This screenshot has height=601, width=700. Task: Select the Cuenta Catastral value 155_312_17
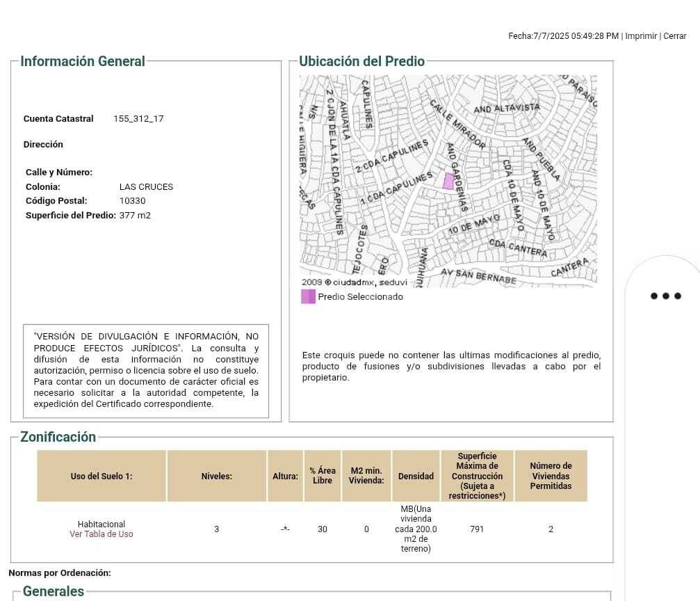tap(138, 119)
